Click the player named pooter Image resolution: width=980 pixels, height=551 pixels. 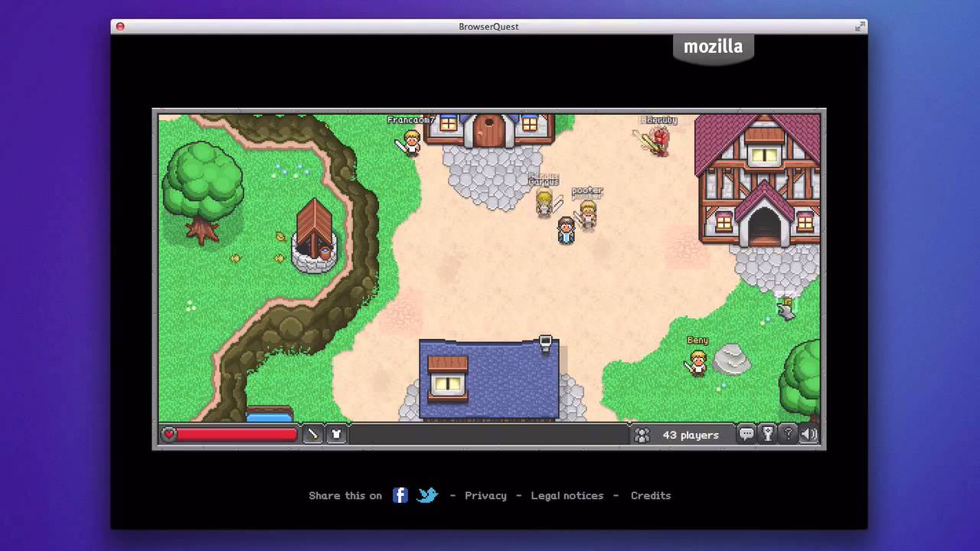tap(586, 214)
